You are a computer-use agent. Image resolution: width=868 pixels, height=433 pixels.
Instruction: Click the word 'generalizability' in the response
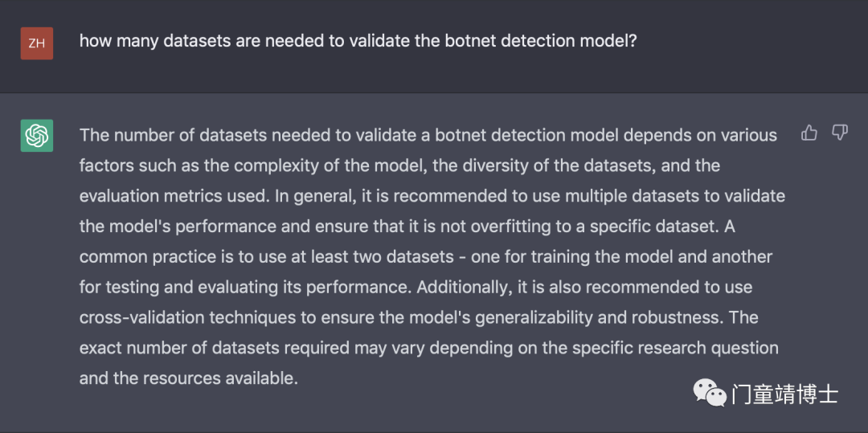535,318
